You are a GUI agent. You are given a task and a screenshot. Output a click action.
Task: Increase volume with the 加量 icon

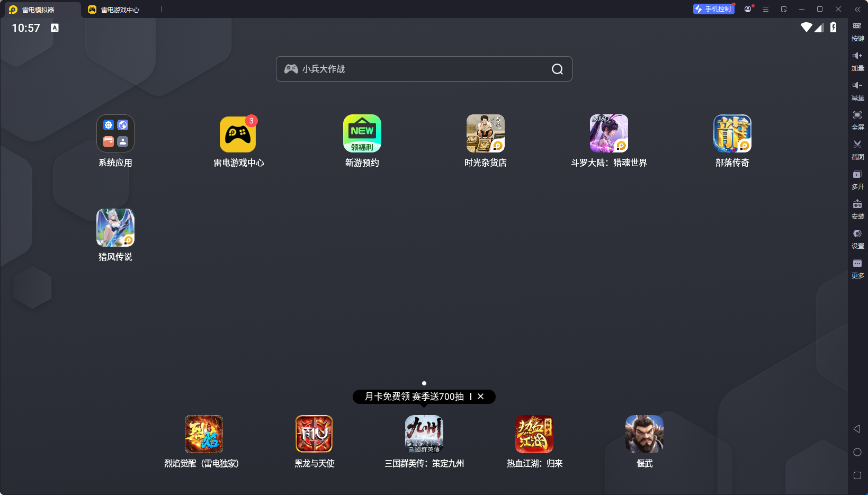857,61
